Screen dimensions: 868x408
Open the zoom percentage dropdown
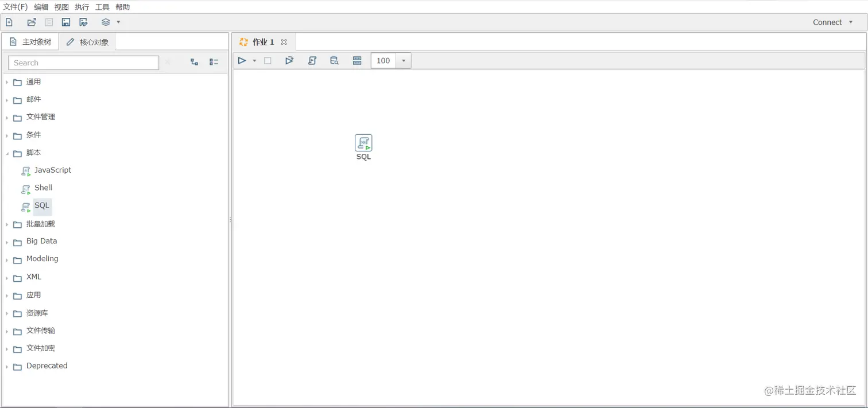click(404, 61)
